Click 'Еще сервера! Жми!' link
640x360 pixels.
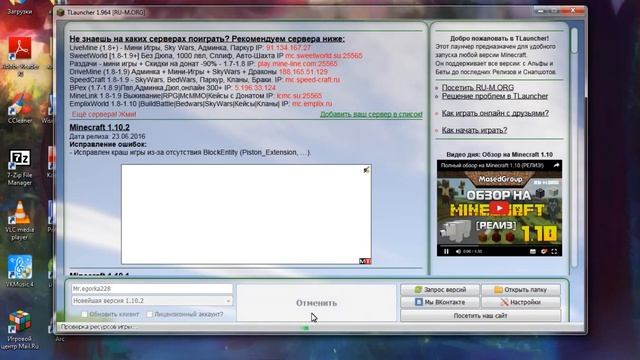pos(104,114)
